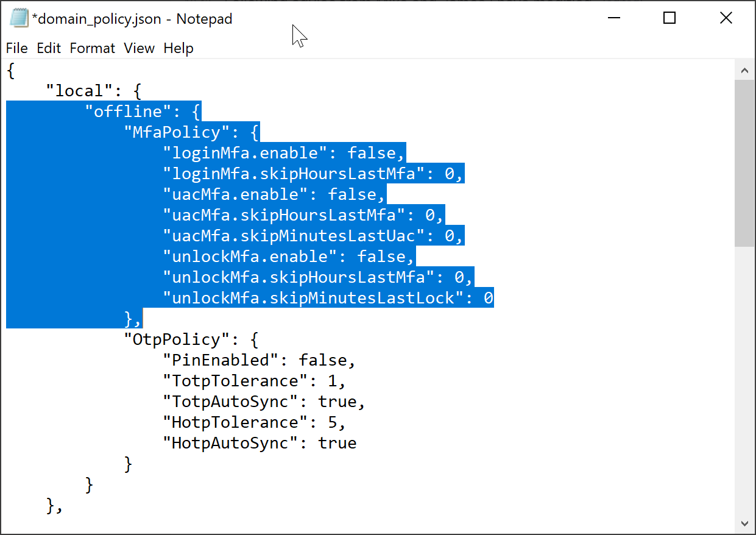This screenshot has height=535, width=756.
Task: Maximize the Notepad window
Action: (669, 19)
